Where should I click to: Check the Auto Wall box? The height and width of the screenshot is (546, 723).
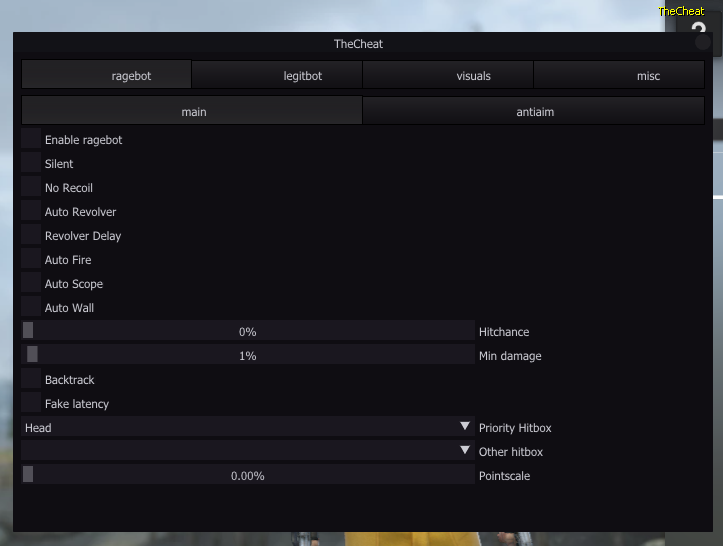[31, 306]
